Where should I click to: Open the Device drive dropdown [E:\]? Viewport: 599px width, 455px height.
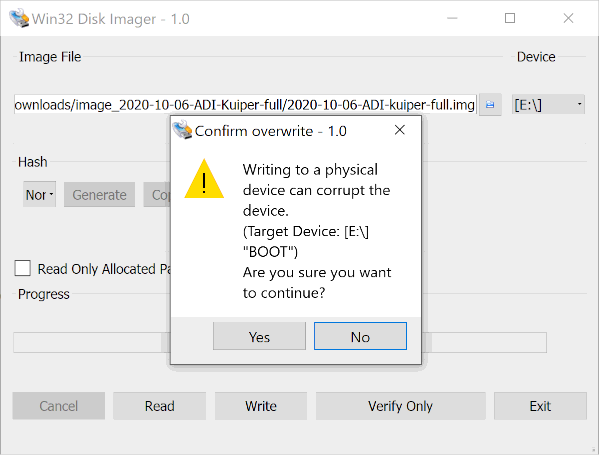coord(548,104)
